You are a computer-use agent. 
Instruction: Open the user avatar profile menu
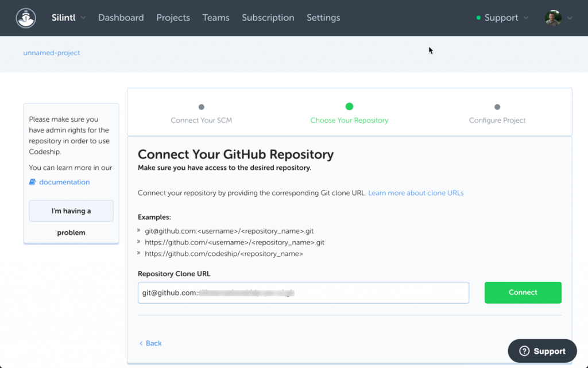553,18
